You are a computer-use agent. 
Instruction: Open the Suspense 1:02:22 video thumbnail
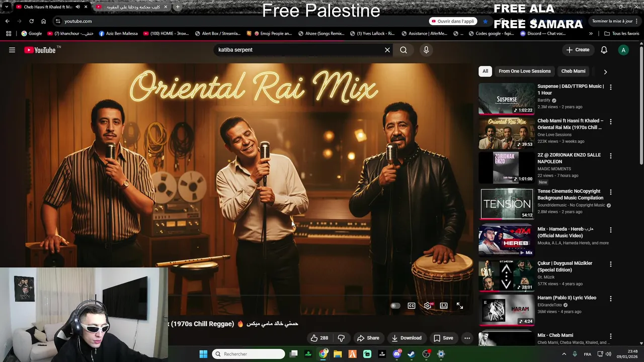(506, 99)
